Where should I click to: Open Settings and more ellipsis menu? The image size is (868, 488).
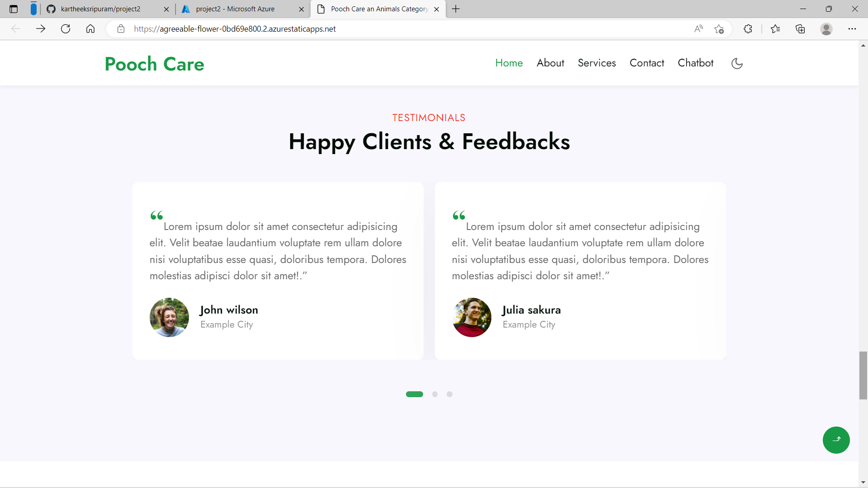click(852, 29)
